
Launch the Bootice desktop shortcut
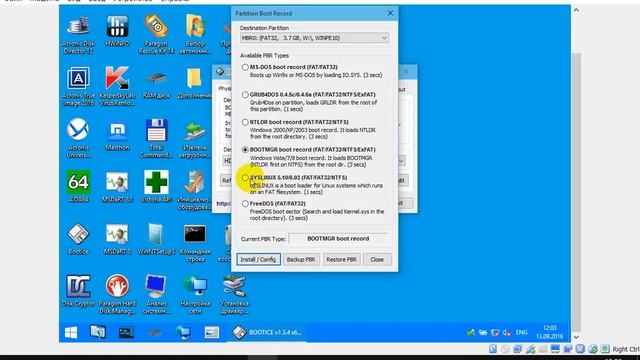(78, 239)
